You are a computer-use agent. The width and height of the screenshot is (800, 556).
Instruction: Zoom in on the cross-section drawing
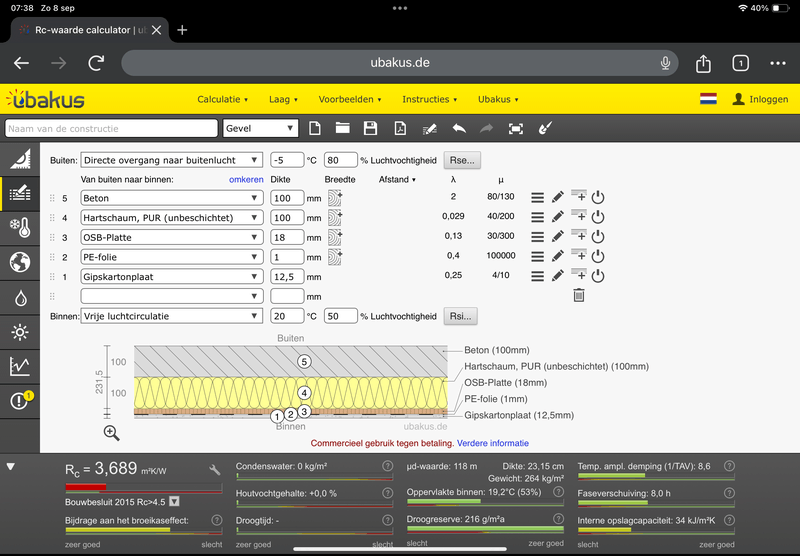tap(112, 433)
